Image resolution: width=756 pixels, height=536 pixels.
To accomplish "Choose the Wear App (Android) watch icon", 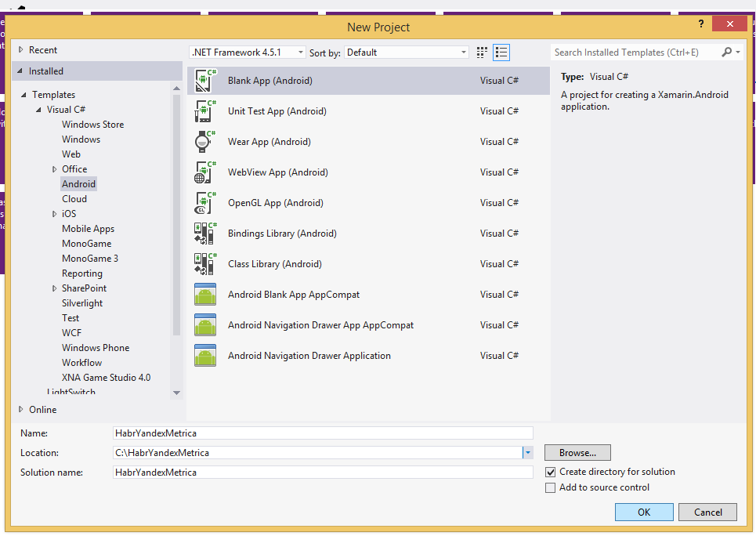I will pos(205,142).
